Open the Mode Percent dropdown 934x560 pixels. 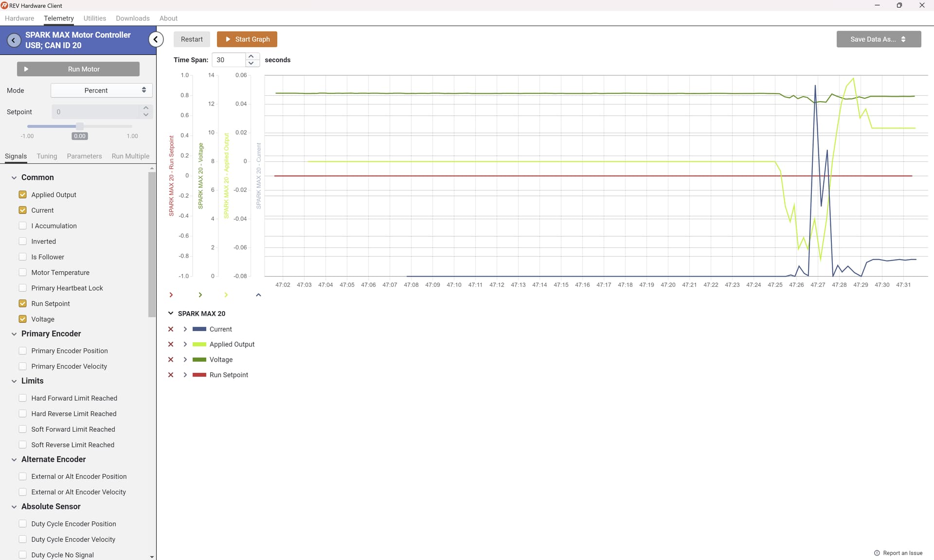click(102, 90)
